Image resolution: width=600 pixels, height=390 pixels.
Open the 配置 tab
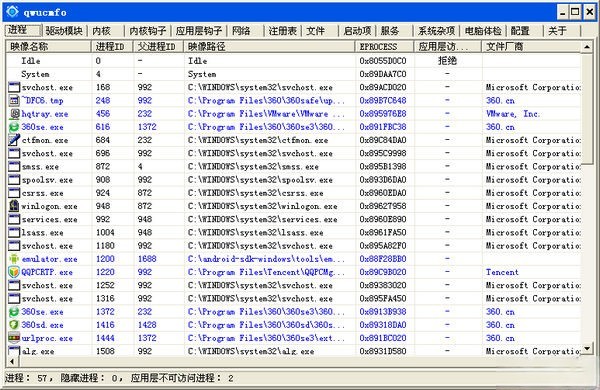click(525, 31)
